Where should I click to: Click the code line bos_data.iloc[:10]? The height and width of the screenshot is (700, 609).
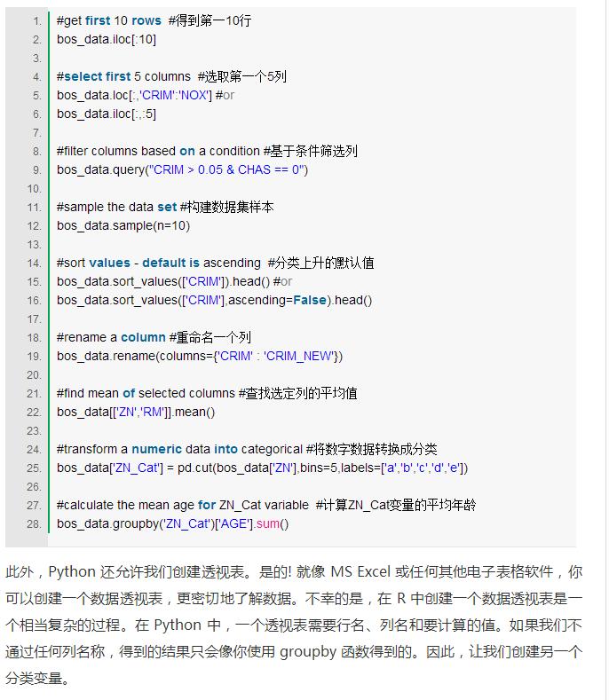click(107, 39)
